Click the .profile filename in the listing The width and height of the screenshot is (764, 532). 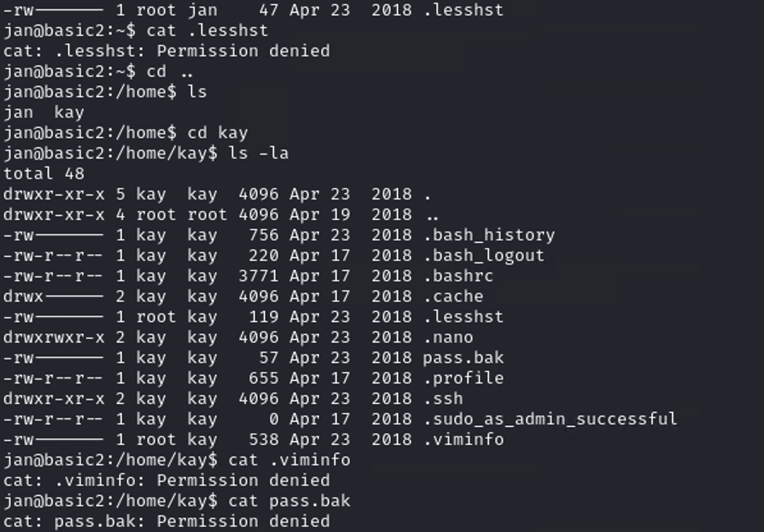pyautogui.click(x=463, y=379)
